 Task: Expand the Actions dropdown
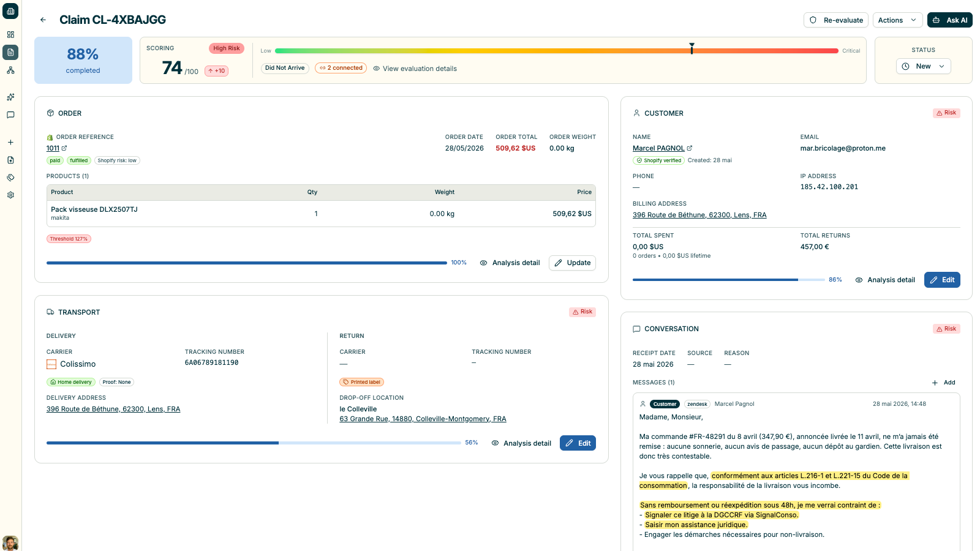point(897,20)
